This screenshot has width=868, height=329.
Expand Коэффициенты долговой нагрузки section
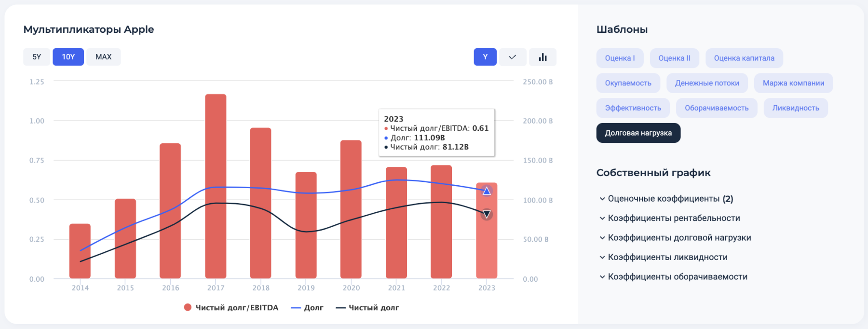[x=675, y=238]
